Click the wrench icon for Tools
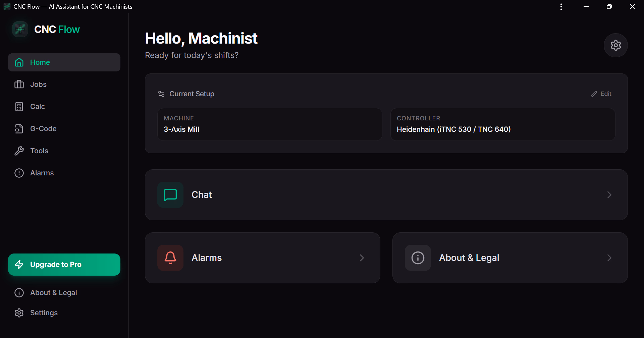The height and width of the screenshot is (338, 644). pos(19,151)
